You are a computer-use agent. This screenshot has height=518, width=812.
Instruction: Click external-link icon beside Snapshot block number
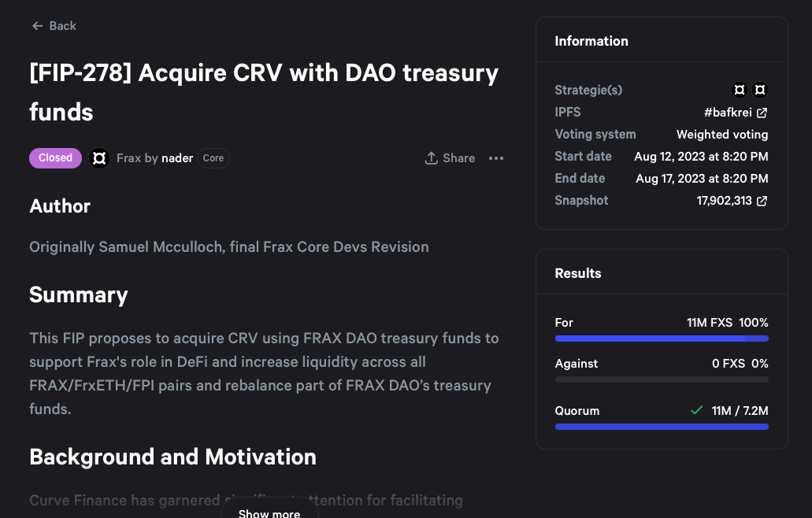tap(762, 201)
